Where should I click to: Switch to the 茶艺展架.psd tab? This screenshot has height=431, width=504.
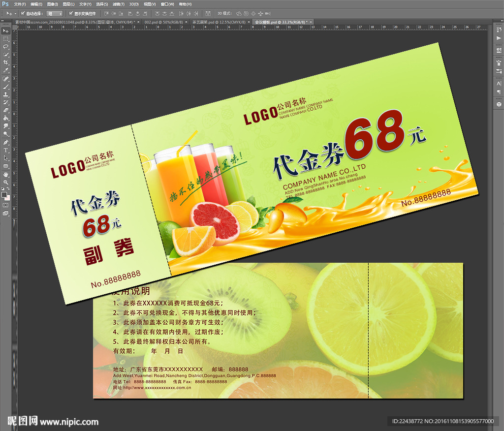click(208, 22)
